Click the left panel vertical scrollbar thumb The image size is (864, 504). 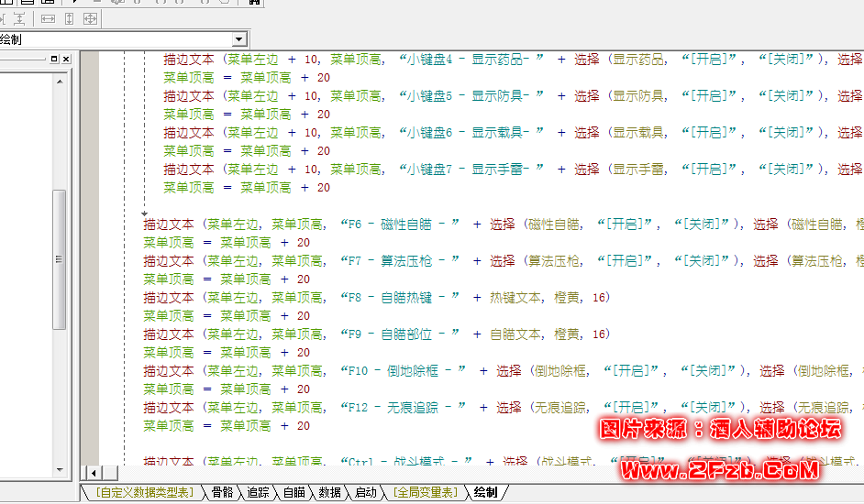(60, 258)
